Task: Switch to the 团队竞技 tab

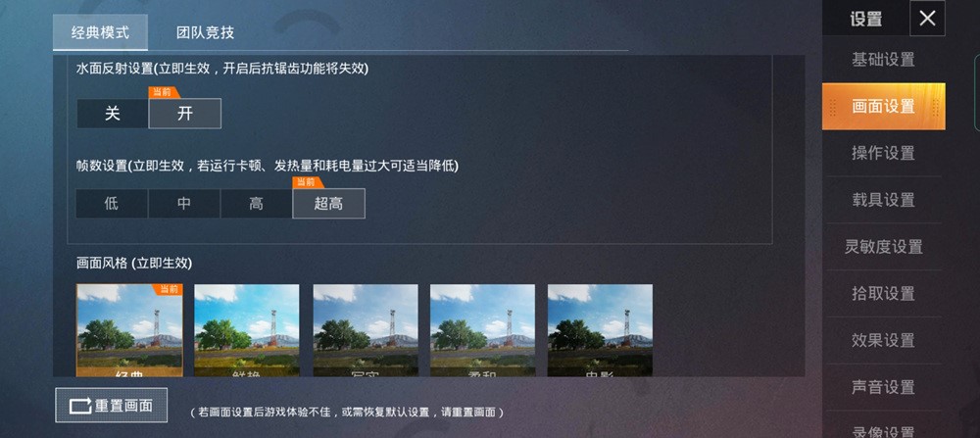Action: [205, 32]
